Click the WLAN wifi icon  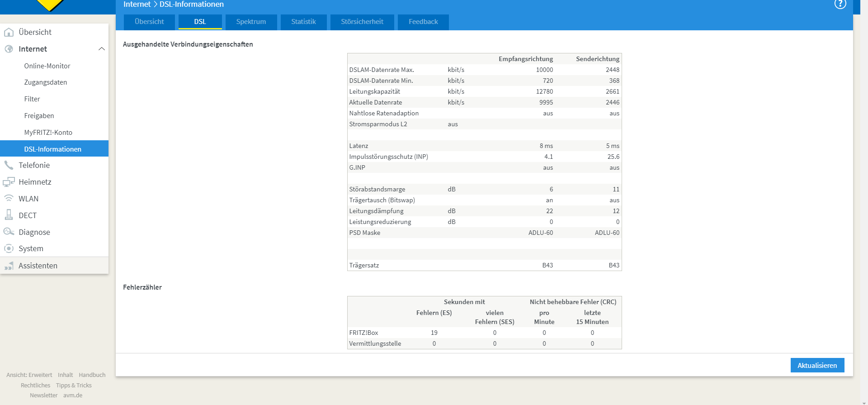pyautogui.click(x=9, y=198)
